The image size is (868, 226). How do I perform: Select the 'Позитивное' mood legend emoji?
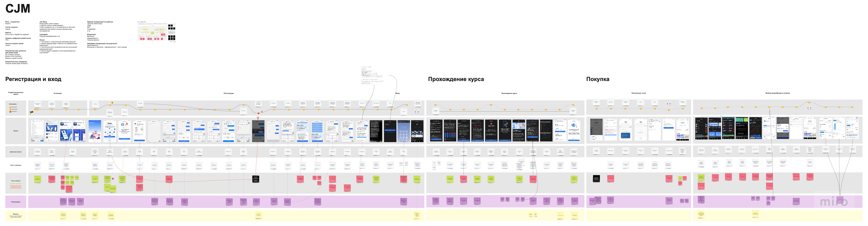(x=10, y=107)
